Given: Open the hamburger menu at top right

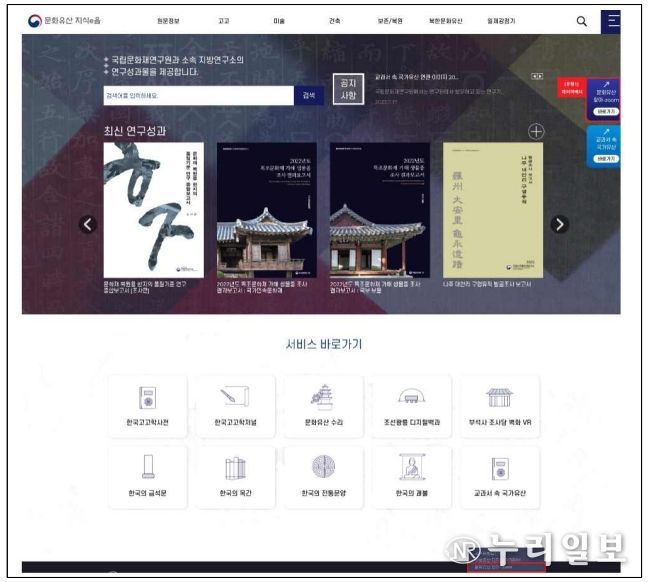Looking at the screenshot, I should tap(612, 21).
